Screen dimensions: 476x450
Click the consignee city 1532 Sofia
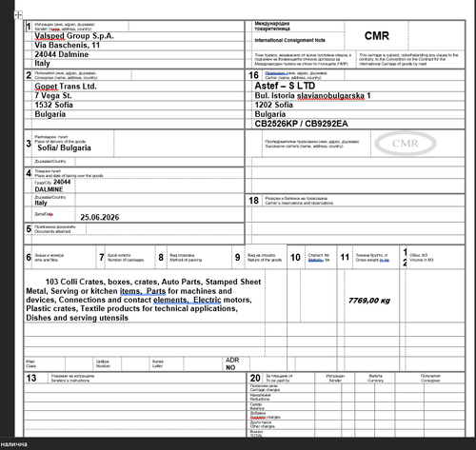pos(54,105)
